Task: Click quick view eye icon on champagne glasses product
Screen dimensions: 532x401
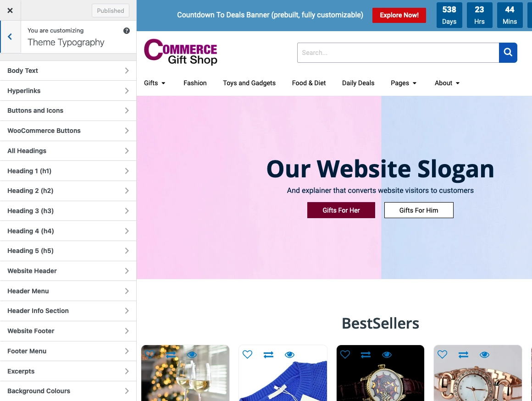Action: tap(192, 355)
